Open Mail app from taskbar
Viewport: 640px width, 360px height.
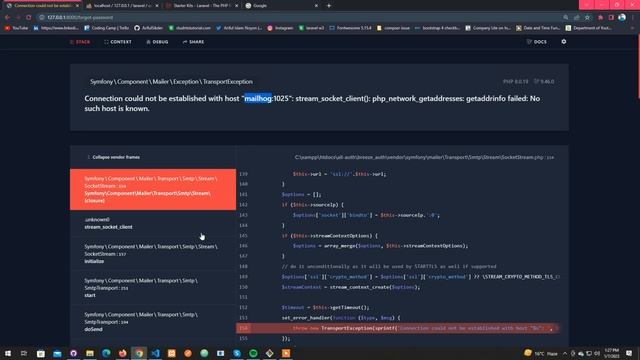(57, 353)
